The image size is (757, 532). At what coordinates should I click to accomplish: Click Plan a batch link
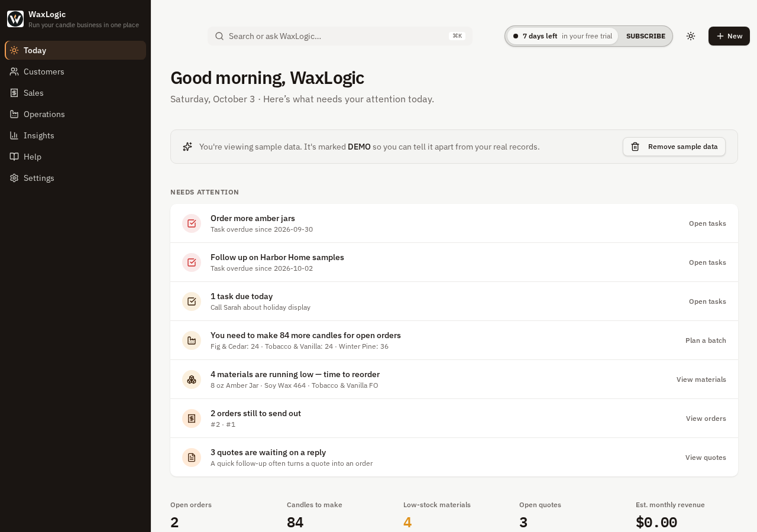click(x=706, y=340)
